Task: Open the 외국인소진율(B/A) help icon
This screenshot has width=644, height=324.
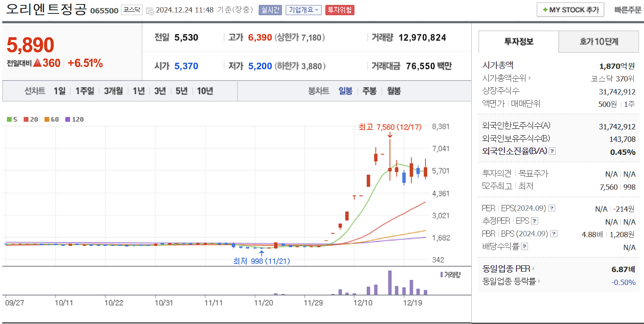Action: point(554,151)
